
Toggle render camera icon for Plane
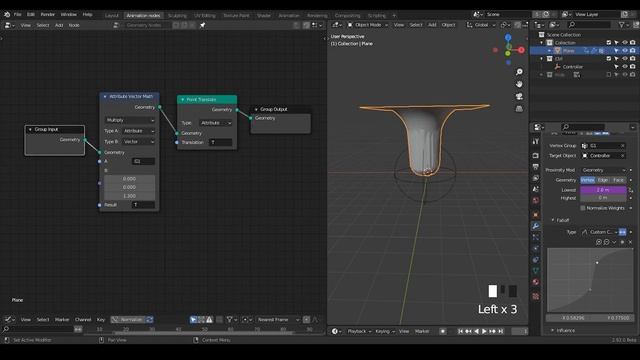point(632,51)
